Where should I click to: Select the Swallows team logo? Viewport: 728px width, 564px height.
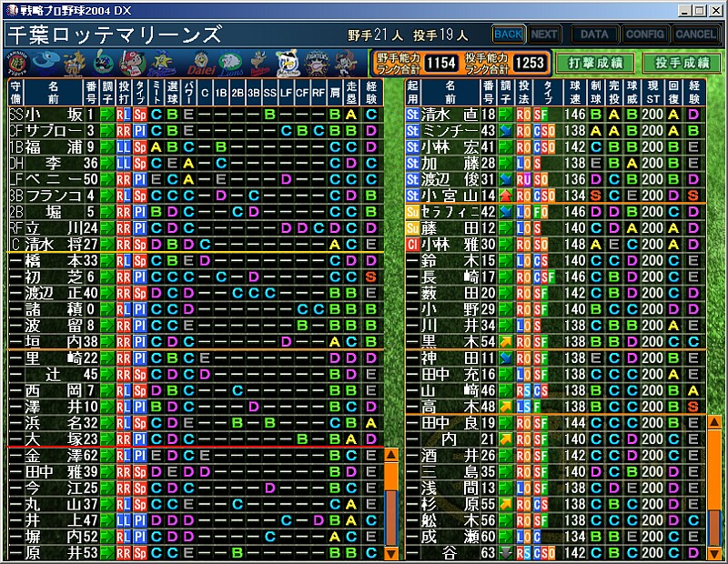(x=103, y=63)
